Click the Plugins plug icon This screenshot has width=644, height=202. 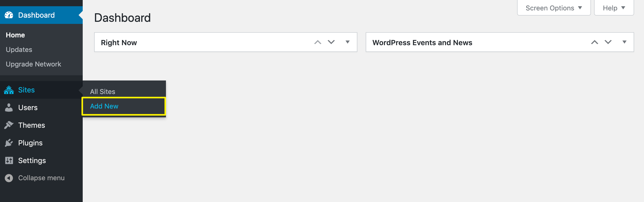(x=9, y=143)
